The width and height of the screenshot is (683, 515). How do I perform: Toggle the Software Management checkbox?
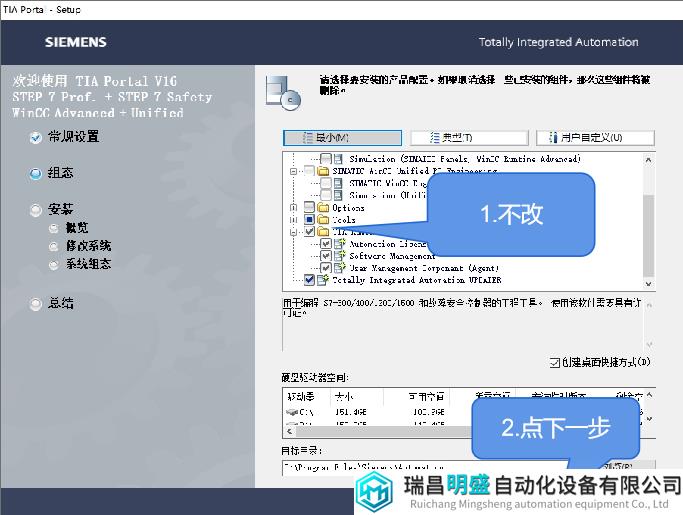(326, 255)
